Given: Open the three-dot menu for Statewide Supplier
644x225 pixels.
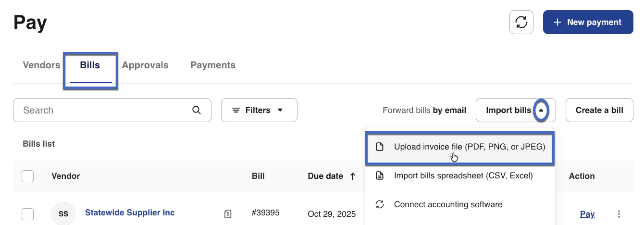Looking at the screenshot, I should 619,214.
